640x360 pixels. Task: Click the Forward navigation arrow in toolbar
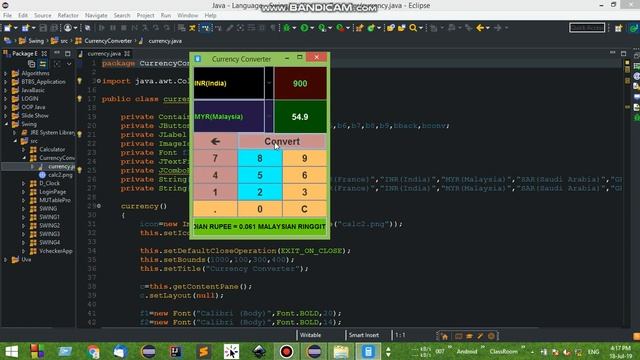498,28
